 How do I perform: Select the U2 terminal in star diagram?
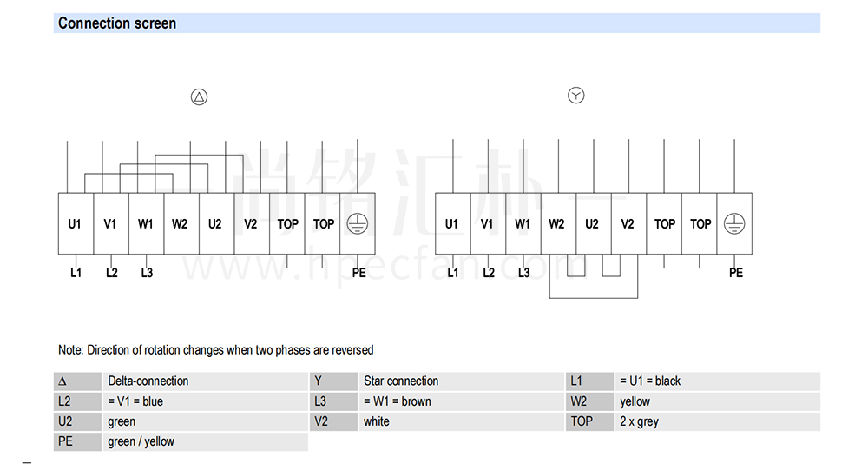click(594, 224)
